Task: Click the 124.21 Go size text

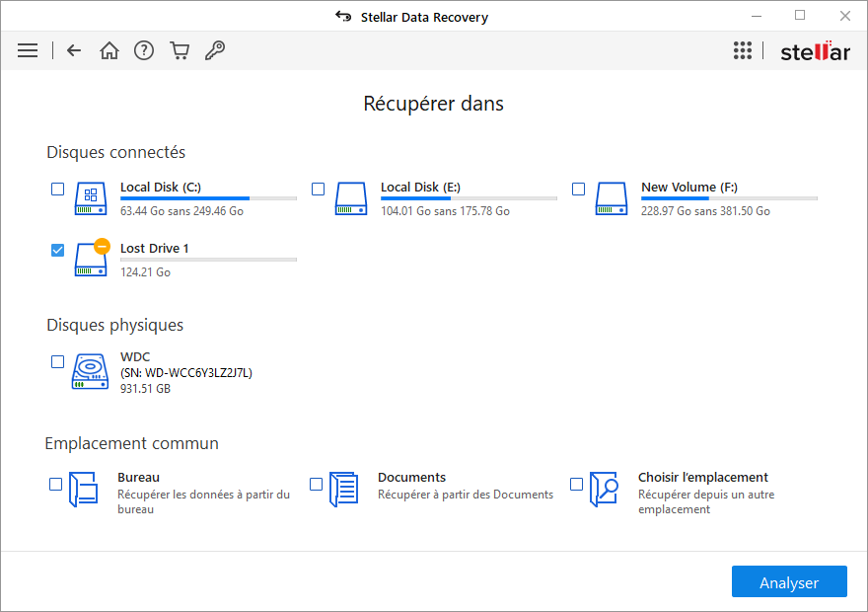Action: 145,271
